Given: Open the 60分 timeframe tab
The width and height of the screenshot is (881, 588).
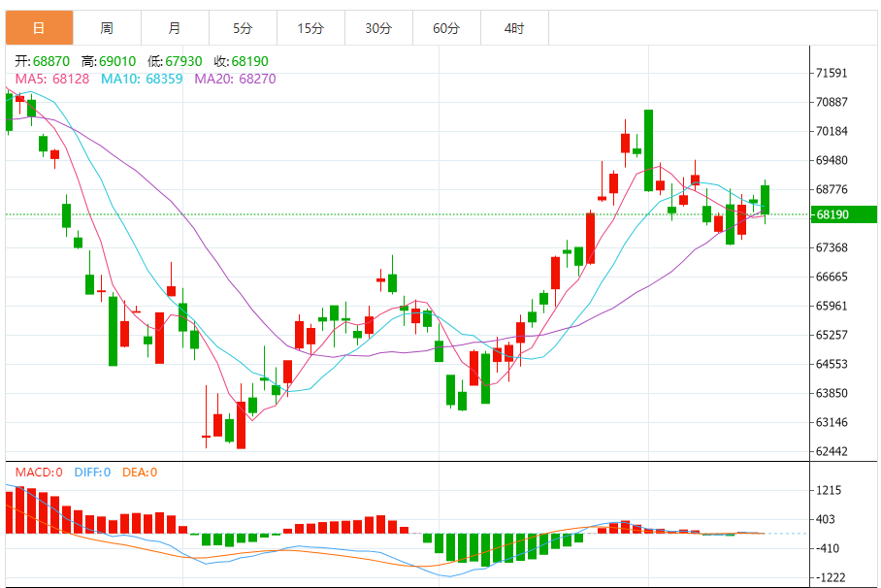Looking at the screenshot, I should [x=446, y=27].
